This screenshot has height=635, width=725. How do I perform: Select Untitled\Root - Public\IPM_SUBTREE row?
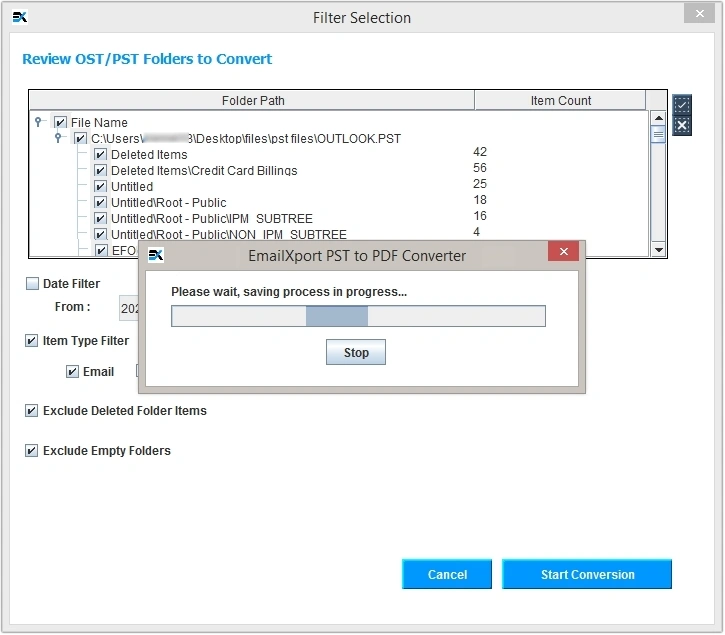tap(212, 218)
